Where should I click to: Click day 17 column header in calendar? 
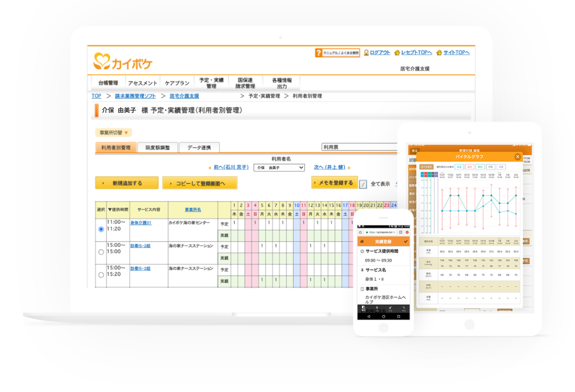click(345, 205)
